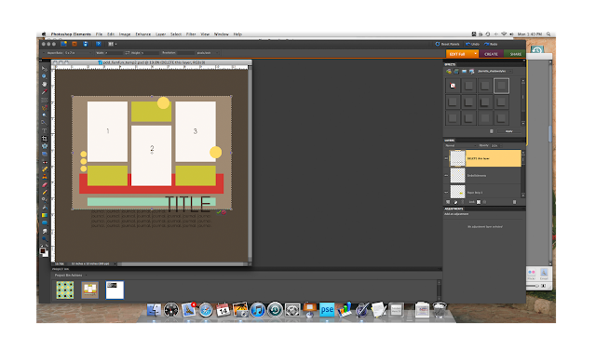Create a new layer in Layers panel
The image size is (596, 364).
(x=448, y=202)
